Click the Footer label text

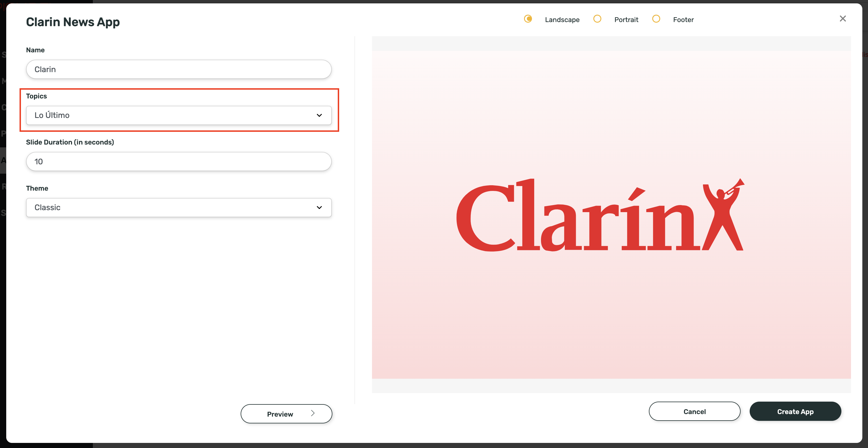683,20
